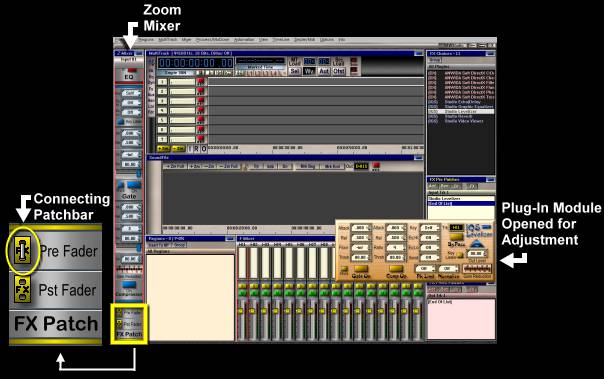
Task: Click the track 2 name field
Action: tap(183, 91)
